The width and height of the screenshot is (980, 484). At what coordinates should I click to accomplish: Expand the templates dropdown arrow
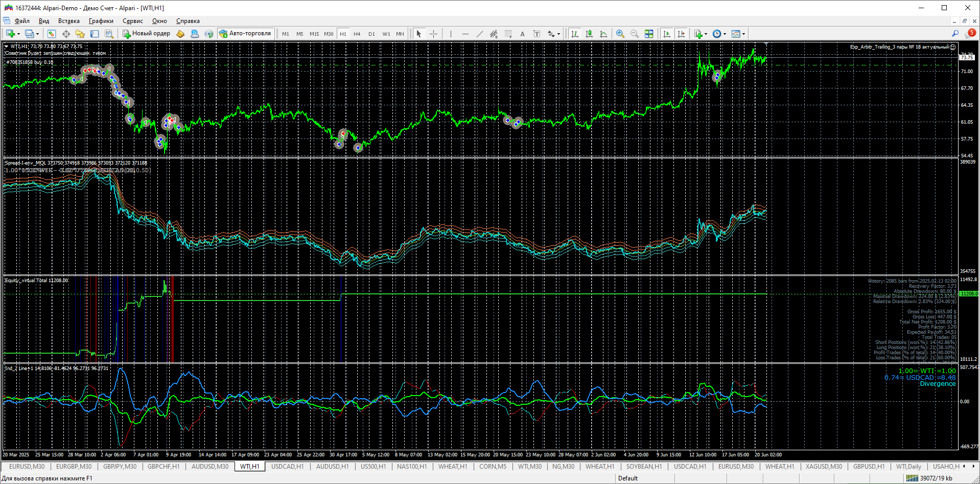coord(743,34)
